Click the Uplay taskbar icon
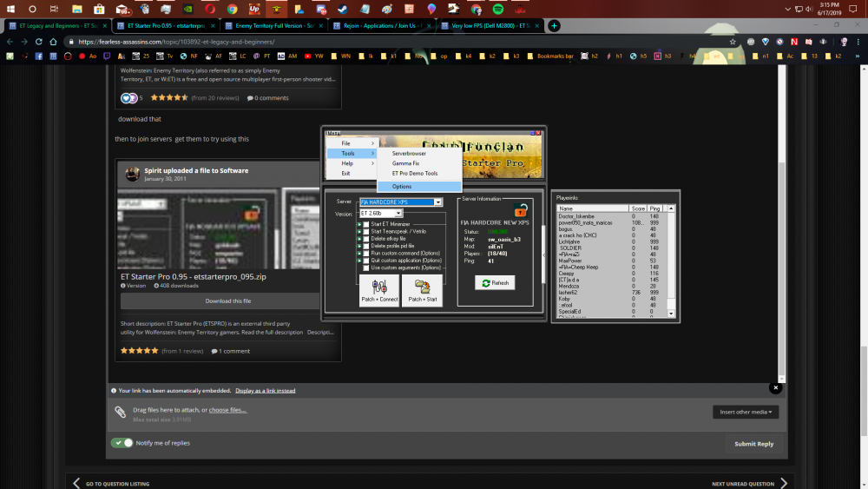 point(254,9)
